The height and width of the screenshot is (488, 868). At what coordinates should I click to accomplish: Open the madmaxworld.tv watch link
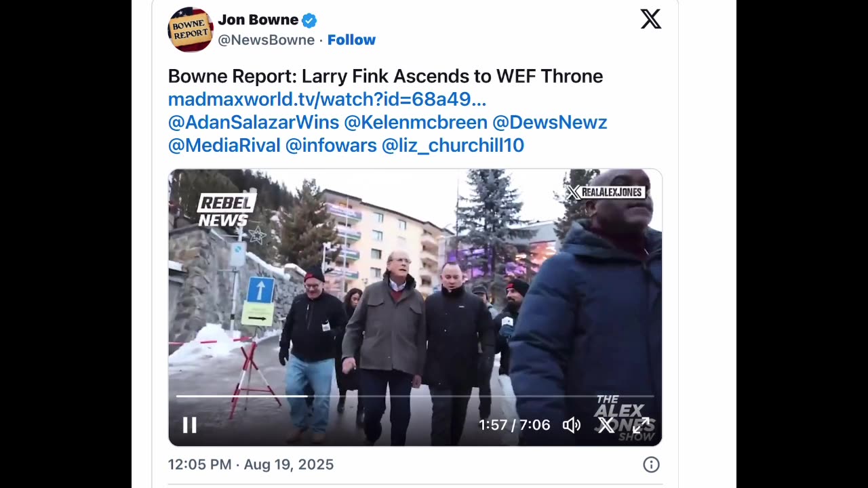click(327, 100)
